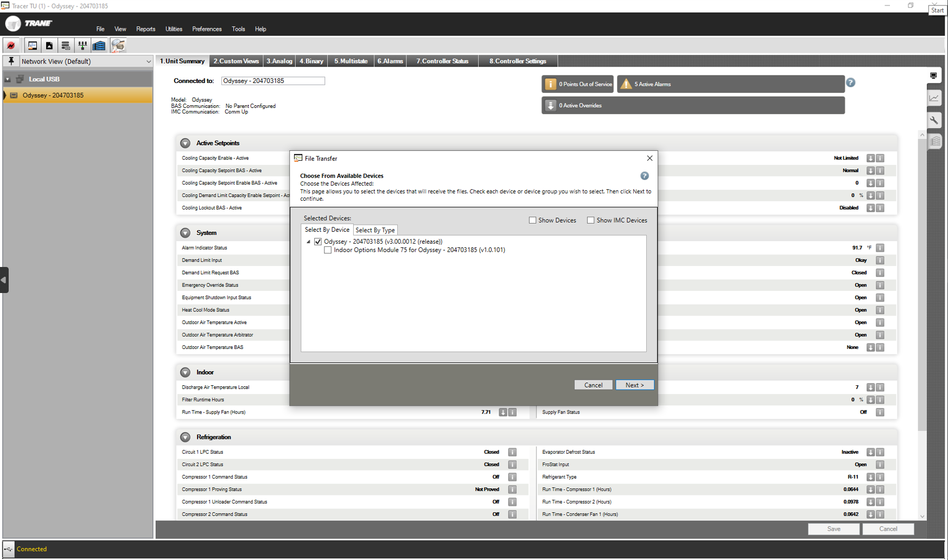Click help icon next to Active Alarms
This screenshot has height=560, width=948.
click(850, 82)
